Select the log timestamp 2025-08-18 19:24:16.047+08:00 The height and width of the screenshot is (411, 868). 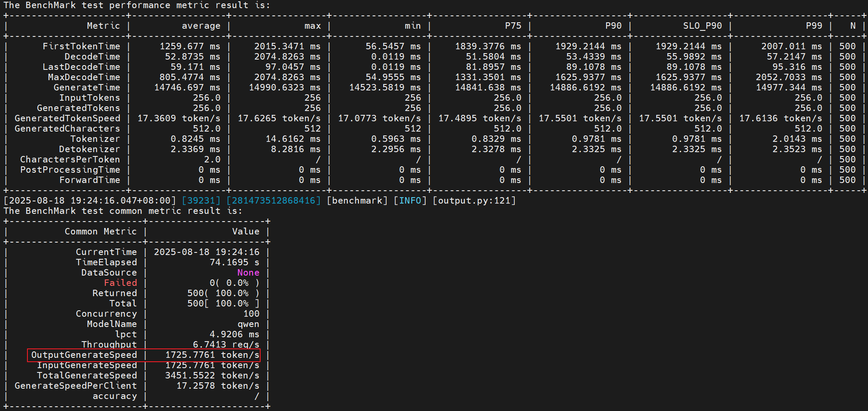90,201
